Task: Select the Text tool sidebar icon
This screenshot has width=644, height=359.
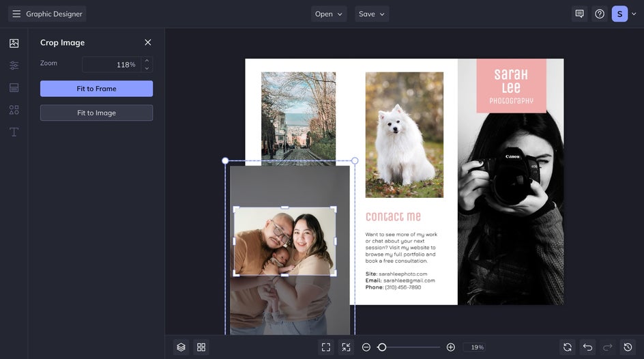Action: [x=14, y=132]
